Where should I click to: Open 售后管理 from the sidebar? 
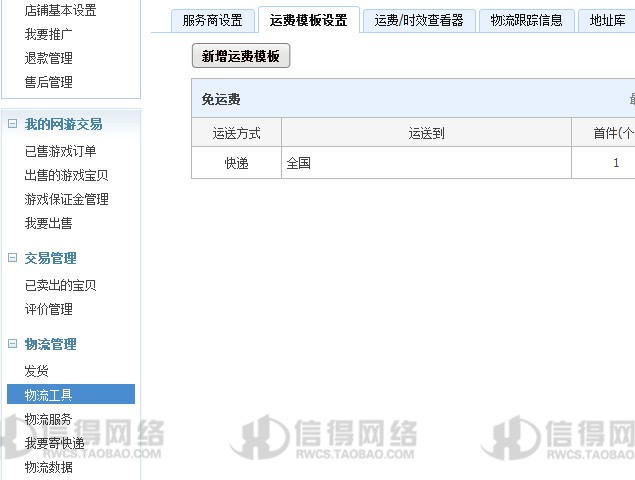(x=48, y=82)
